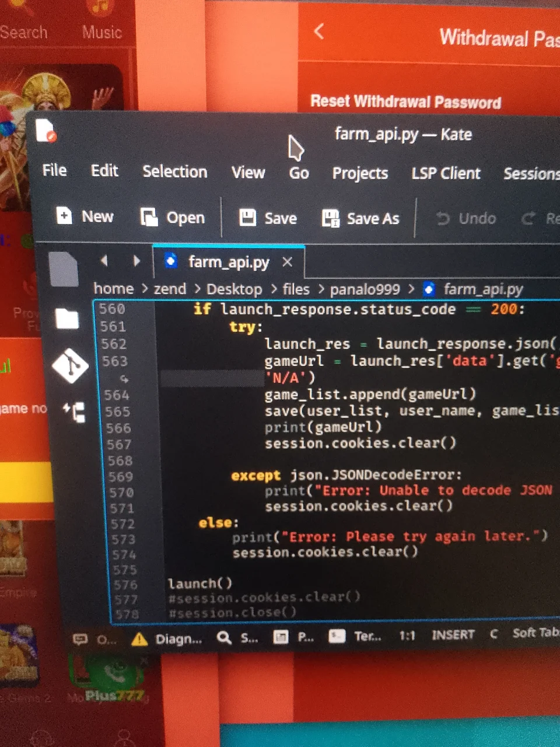560x747 pixels.
Task: Open the Selection menu
Action: point(175,171)
